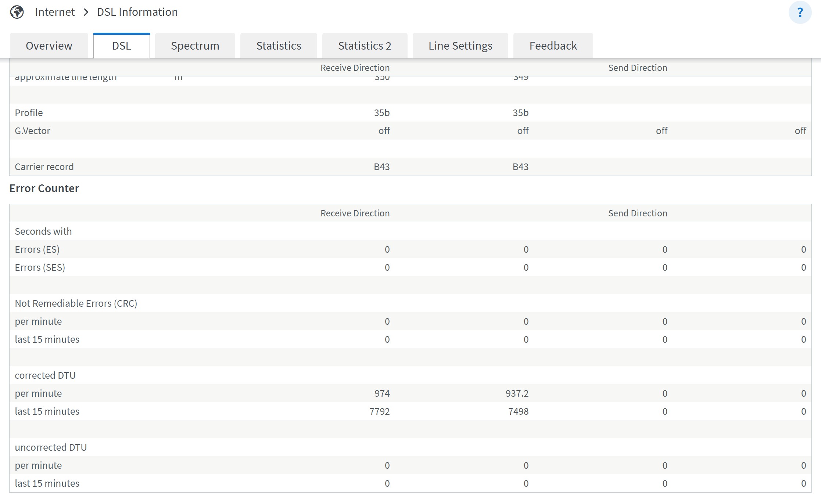Open the Spectrum tab
This screenshot has height=504, width=821.
click(195, 46)
